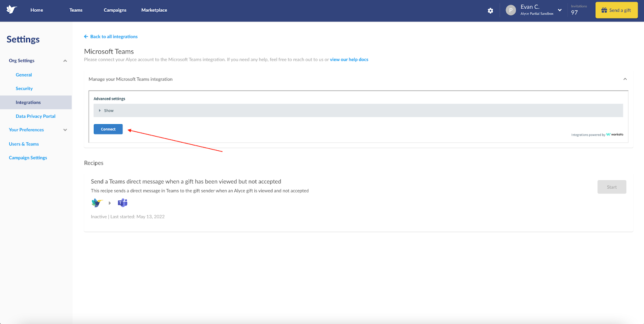Open Teams in the top navigation

76,10
